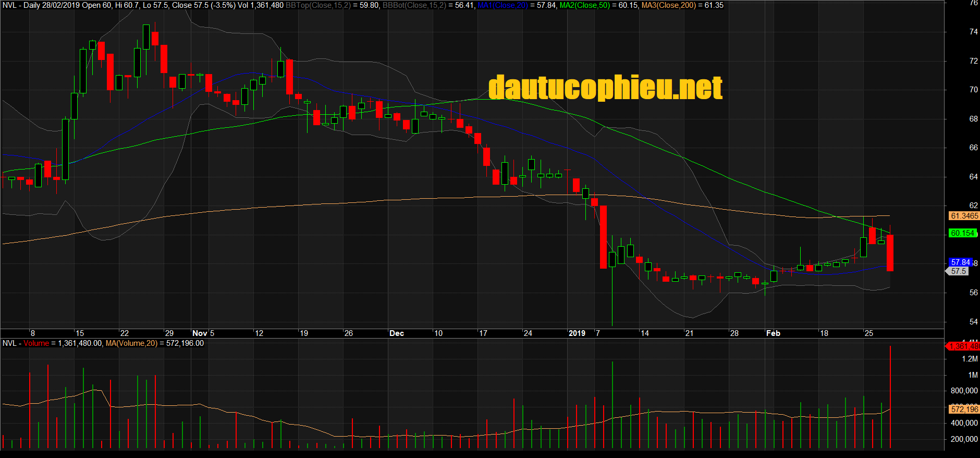Click the gray 57.5 last price marker
This screenshot has height=458, width=980.
pyautogui.click(x=958, y=271)
